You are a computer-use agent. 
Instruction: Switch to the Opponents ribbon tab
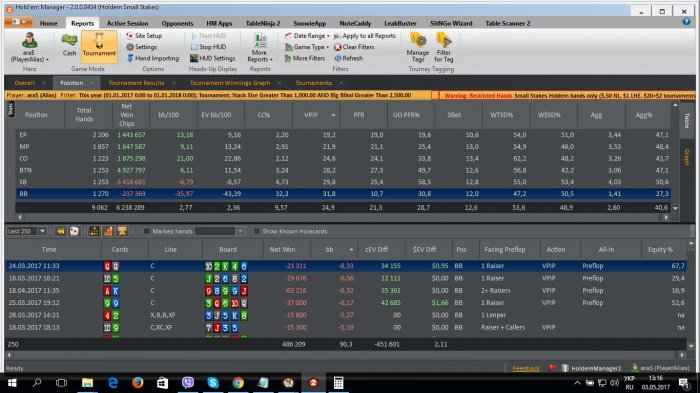tap(177, 23)
